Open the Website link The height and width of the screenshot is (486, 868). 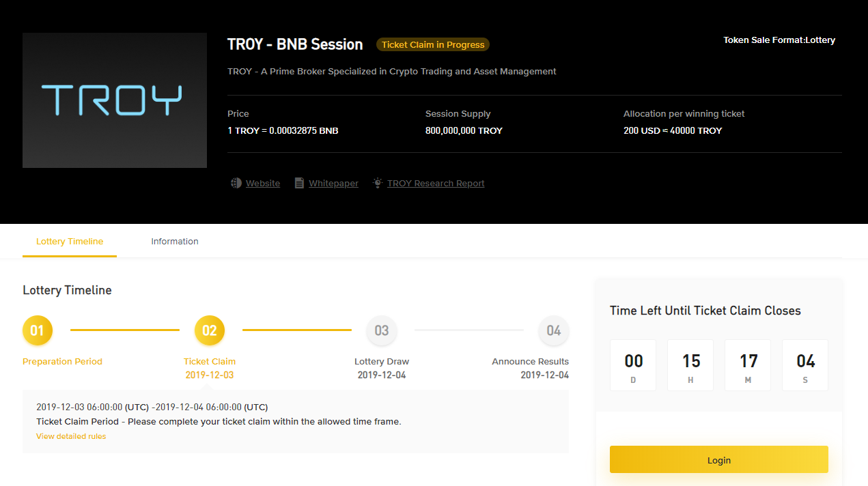pos(263,183)
